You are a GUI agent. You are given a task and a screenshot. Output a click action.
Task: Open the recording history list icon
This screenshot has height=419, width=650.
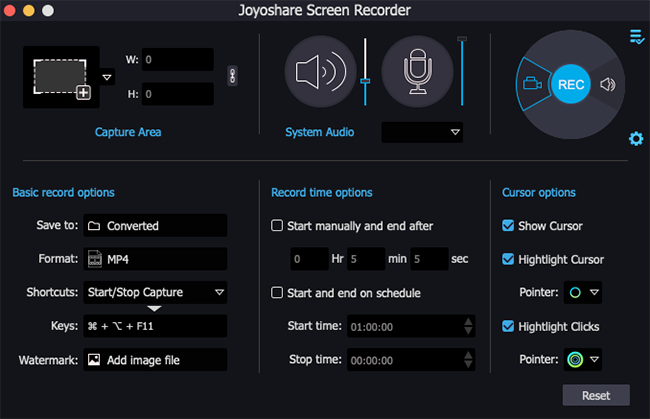click(637, 36)
